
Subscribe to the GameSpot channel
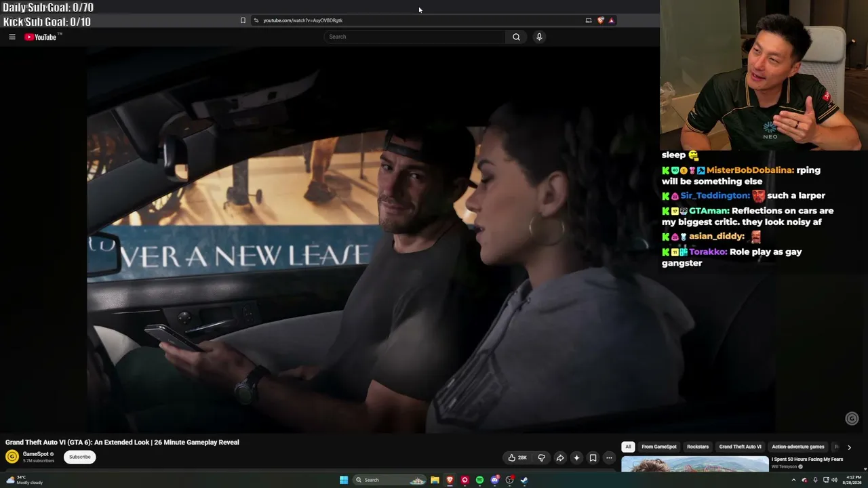(79, 457)
